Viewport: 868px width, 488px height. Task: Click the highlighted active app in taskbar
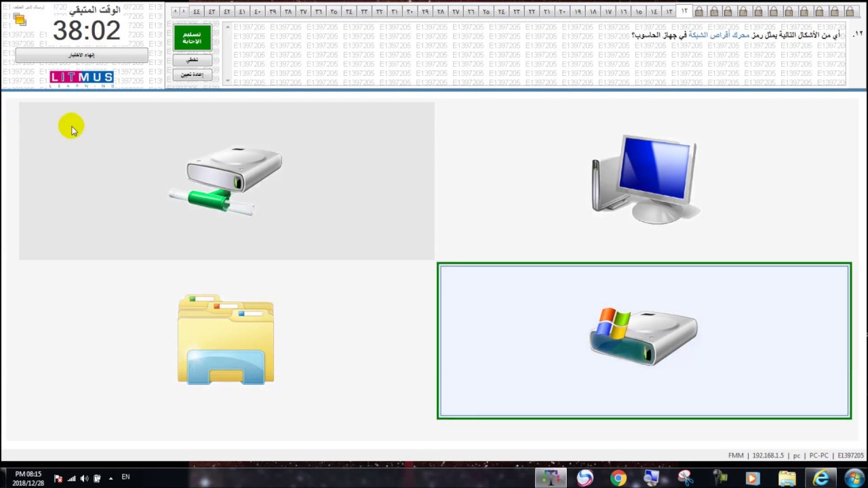click(551, 479)
